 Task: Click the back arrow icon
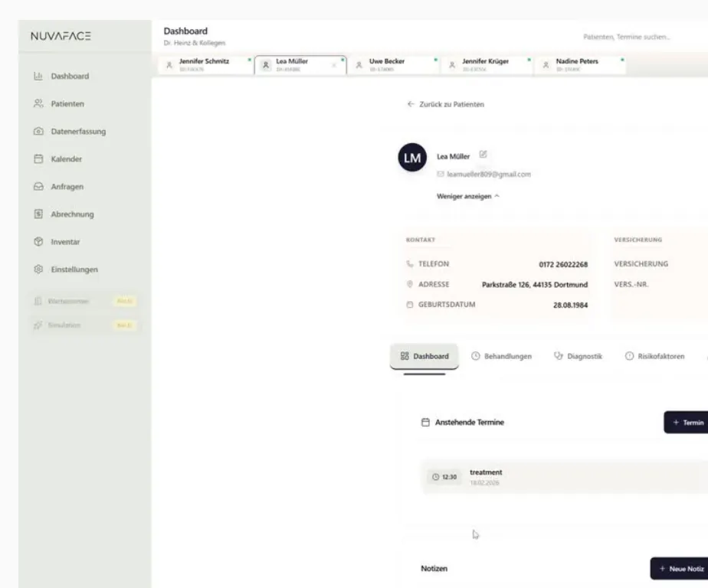point(411,104)
